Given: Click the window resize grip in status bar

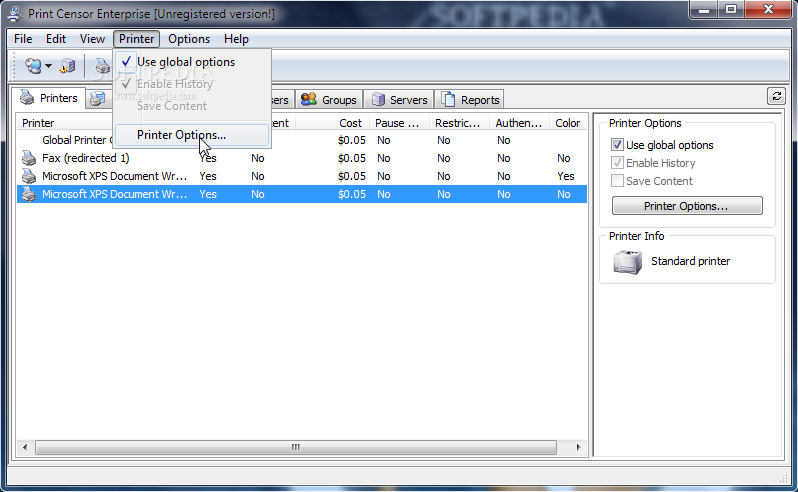Looking at the screenshot, I should tap(783, 478).
